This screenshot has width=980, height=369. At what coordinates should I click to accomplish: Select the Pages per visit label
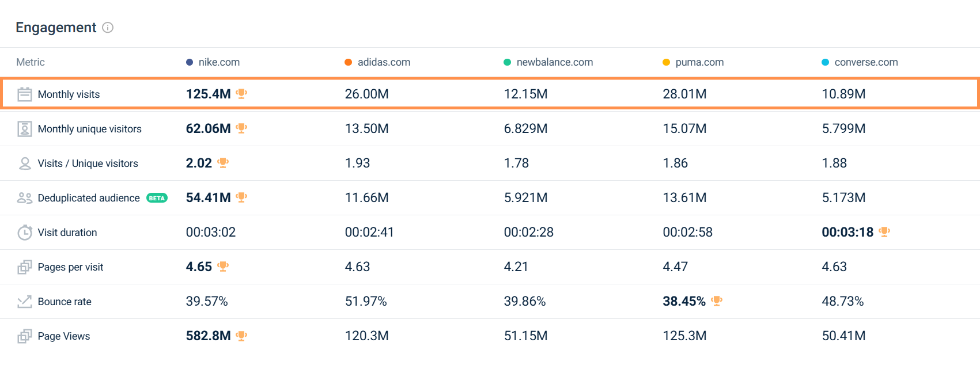pyautogui.click(x=70, y=267)
